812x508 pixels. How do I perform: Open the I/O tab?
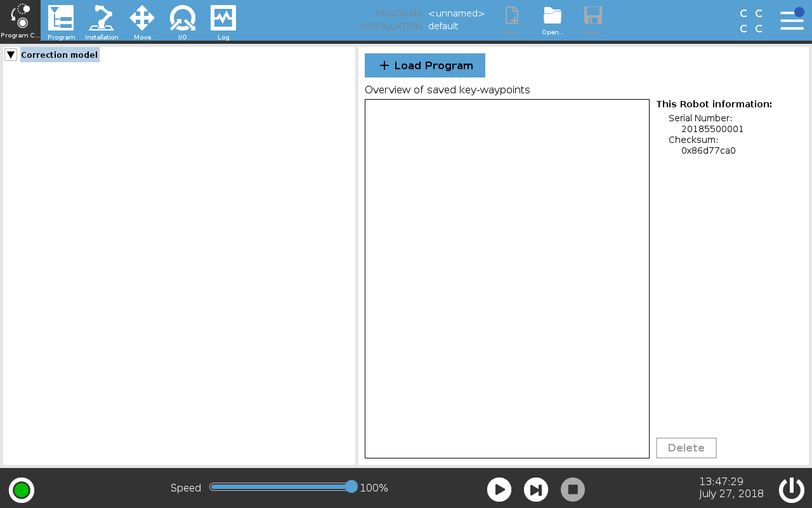[x=183, y=20]
